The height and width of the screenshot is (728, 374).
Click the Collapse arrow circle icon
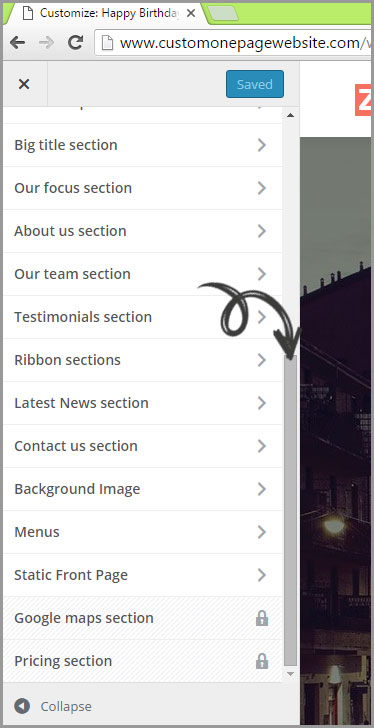tap(22, 706)
